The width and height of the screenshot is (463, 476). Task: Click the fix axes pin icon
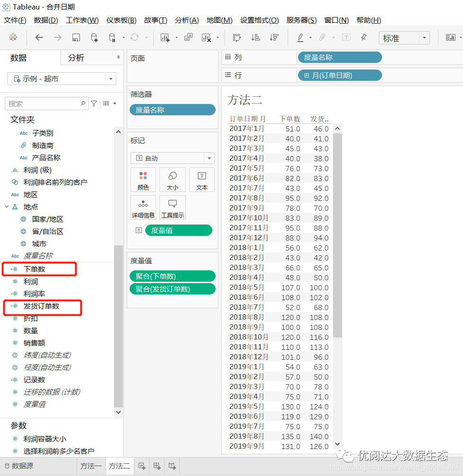(x=364, y=38)
